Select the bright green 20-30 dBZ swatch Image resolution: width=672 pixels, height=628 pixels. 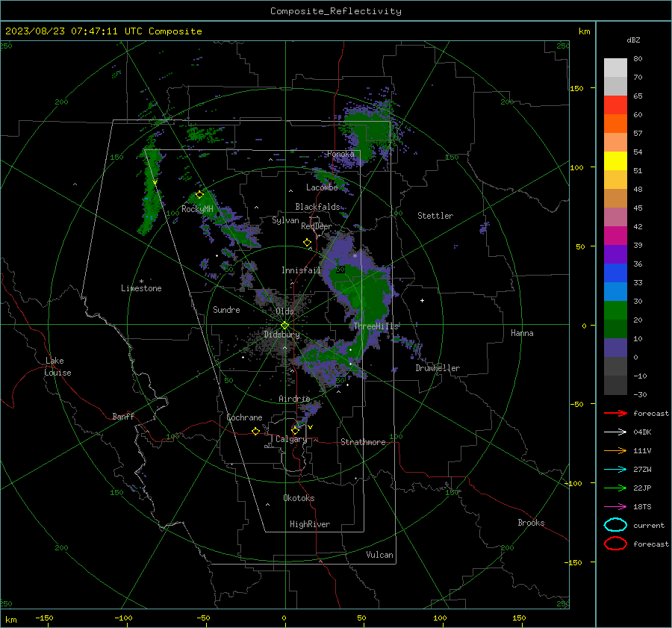point(615,311)
